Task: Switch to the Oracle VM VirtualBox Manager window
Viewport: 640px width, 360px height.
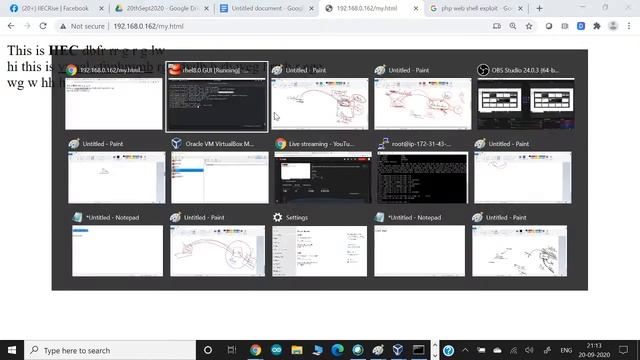Action: click(220, 178)
